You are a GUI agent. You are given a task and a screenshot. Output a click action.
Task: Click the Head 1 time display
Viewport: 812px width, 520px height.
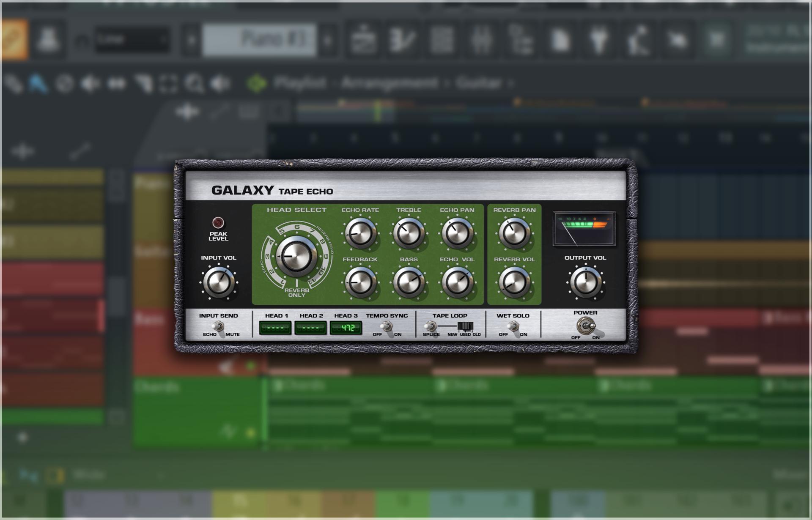pos(275,328)
